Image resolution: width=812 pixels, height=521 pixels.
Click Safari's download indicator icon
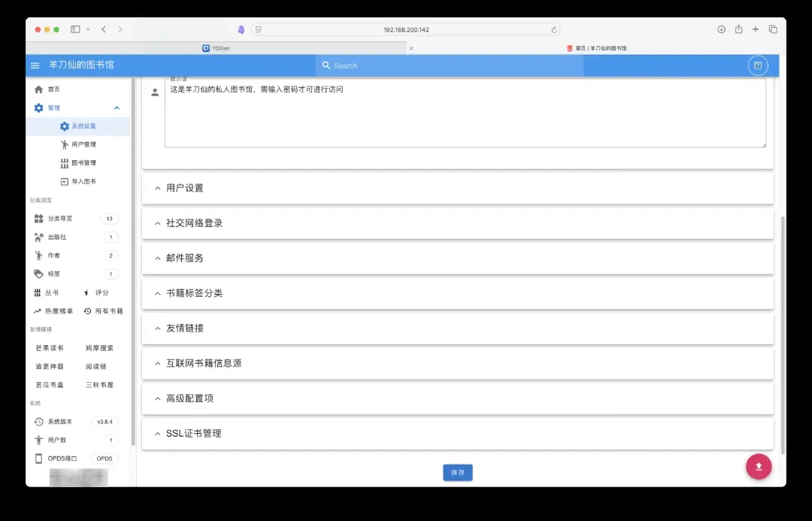(x=721, y=29)
